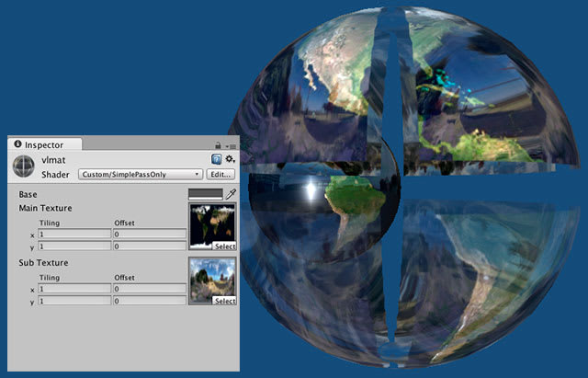
Task: Click Main Texture Tiling y field
Action: [73, 246]
